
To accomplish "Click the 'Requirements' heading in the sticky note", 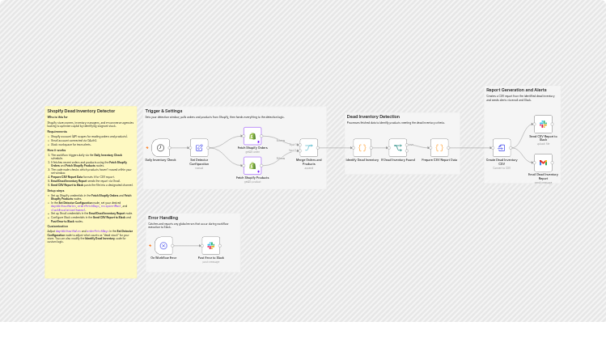I will 57,132.
